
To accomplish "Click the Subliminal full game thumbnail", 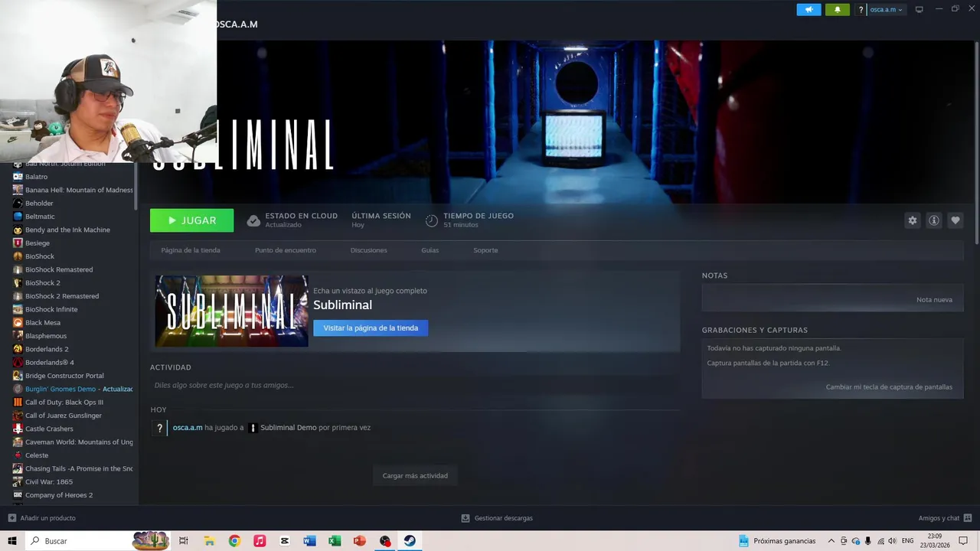I will (x=232, y=311).
